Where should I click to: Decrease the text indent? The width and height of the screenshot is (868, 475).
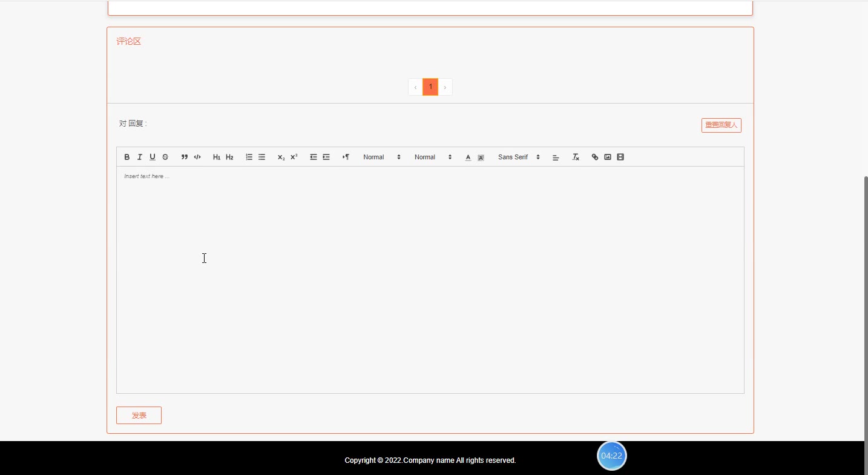pos(314,157)
